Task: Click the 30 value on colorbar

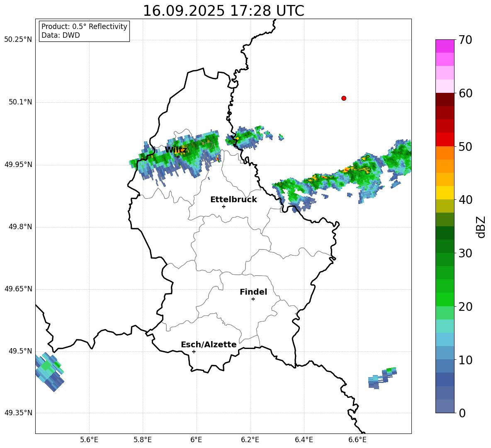Action: [465, 253]
